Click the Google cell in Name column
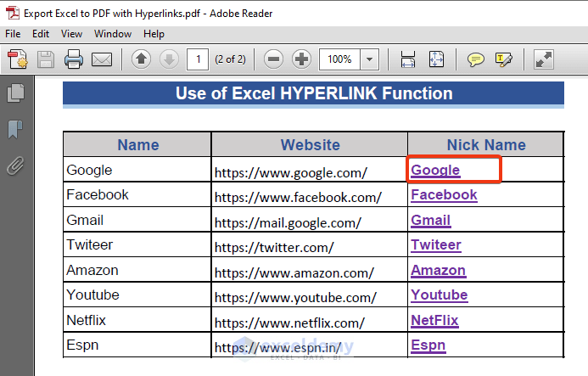 click(137, 170)
